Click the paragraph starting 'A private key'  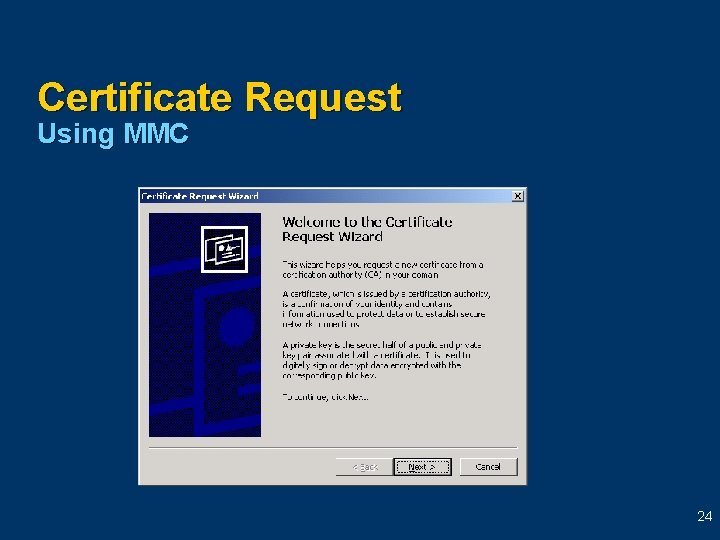(x=382, y=360)
